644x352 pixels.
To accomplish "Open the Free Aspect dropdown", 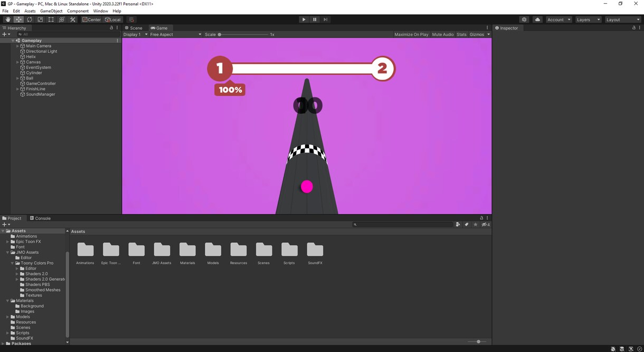I will pos(175,34).
